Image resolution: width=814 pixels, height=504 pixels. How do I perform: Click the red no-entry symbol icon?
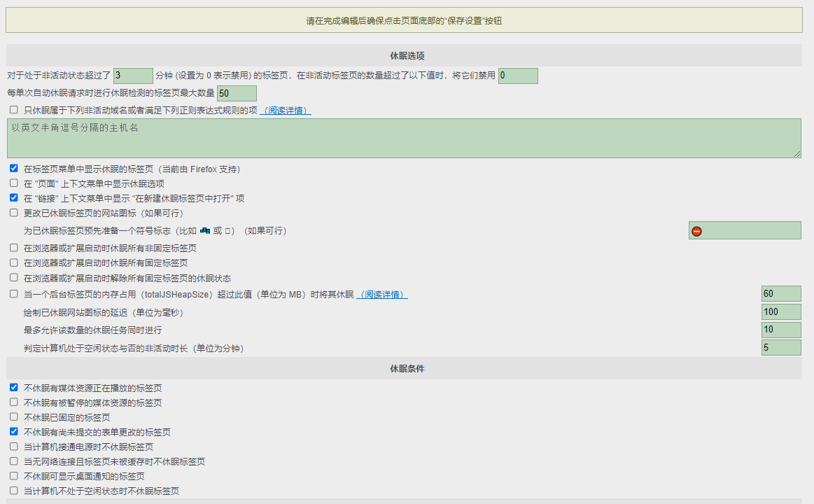click(696, 231)
